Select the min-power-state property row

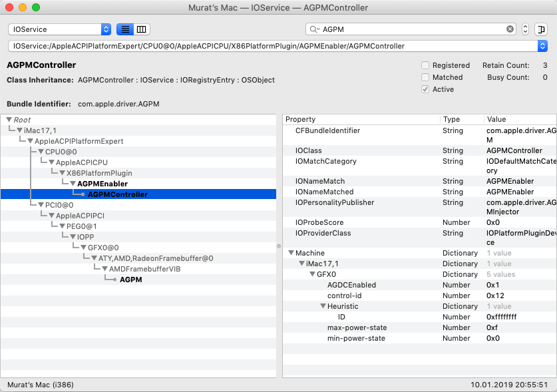419,338
